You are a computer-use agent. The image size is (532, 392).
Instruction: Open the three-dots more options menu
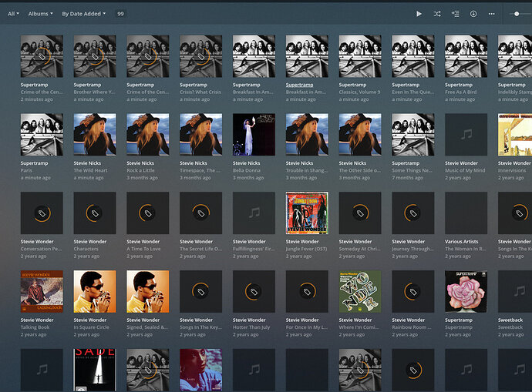point(492,14)
